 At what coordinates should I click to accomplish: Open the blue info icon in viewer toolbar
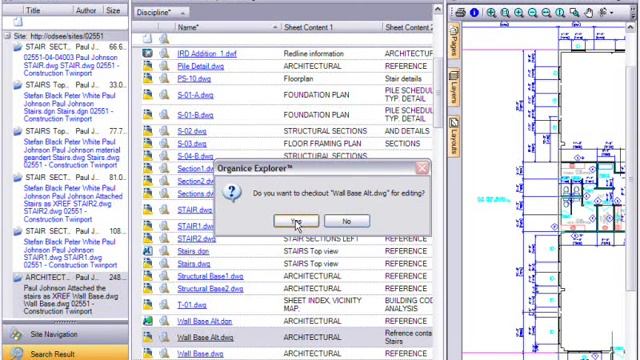(474, 13)
